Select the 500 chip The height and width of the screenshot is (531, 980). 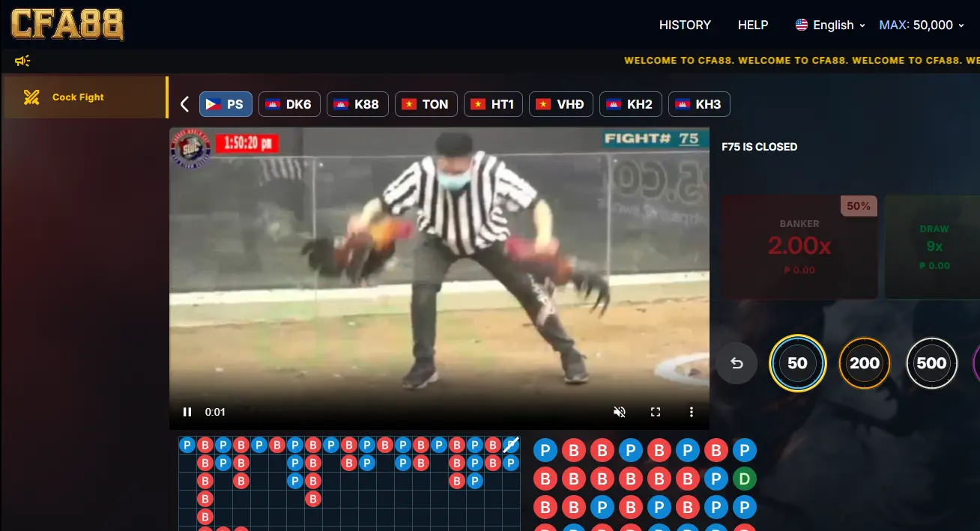pos(932,363)
